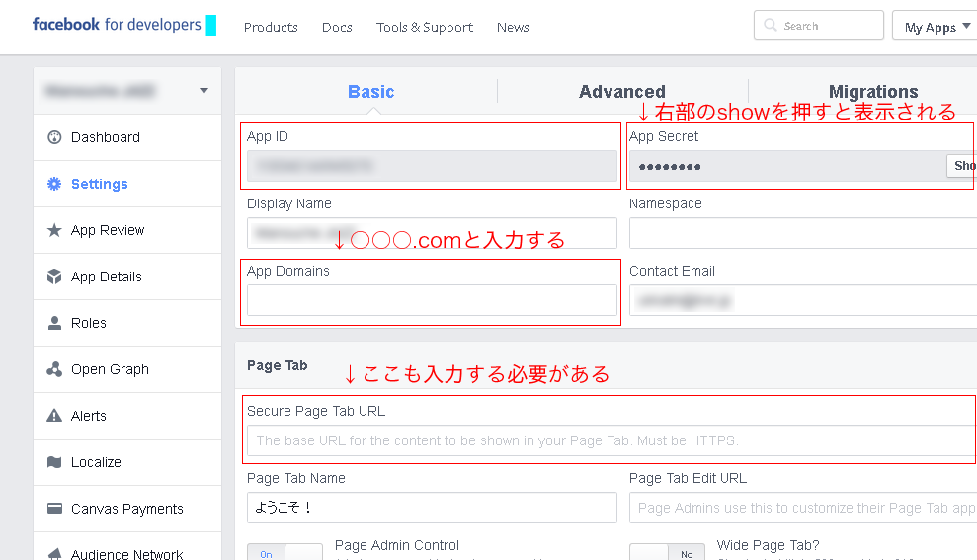Click the Secure Page Tab URL field

pyautogui.click(x=611, y=440)
